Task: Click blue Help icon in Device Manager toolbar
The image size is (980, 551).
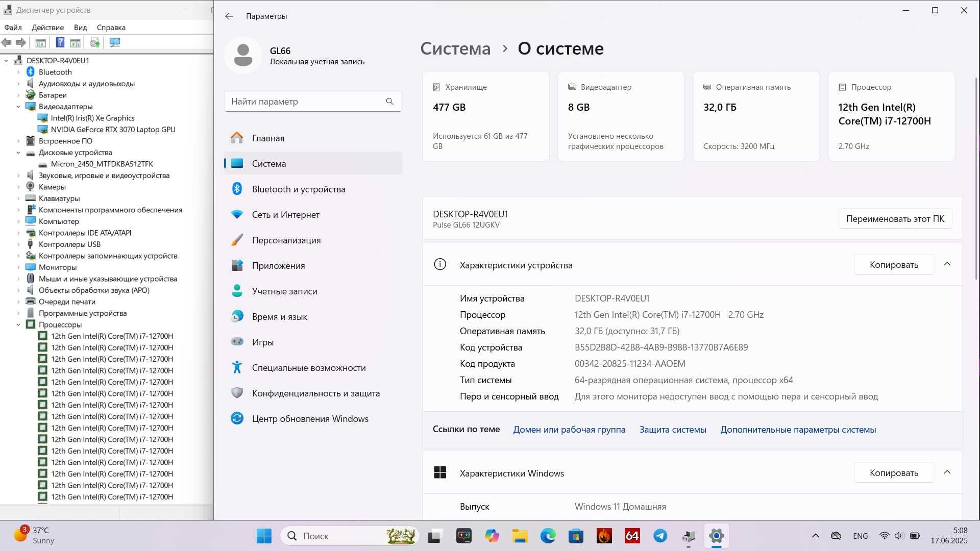Action: tap(60, 42)
